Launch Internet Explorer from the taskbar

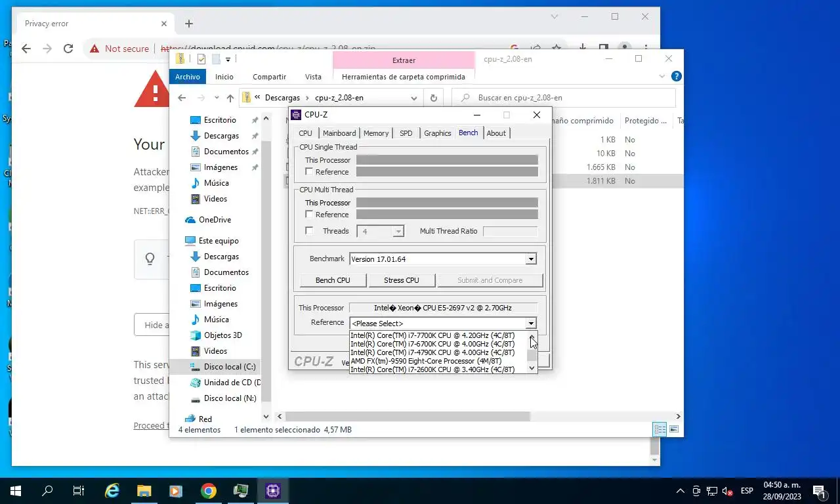113,490
